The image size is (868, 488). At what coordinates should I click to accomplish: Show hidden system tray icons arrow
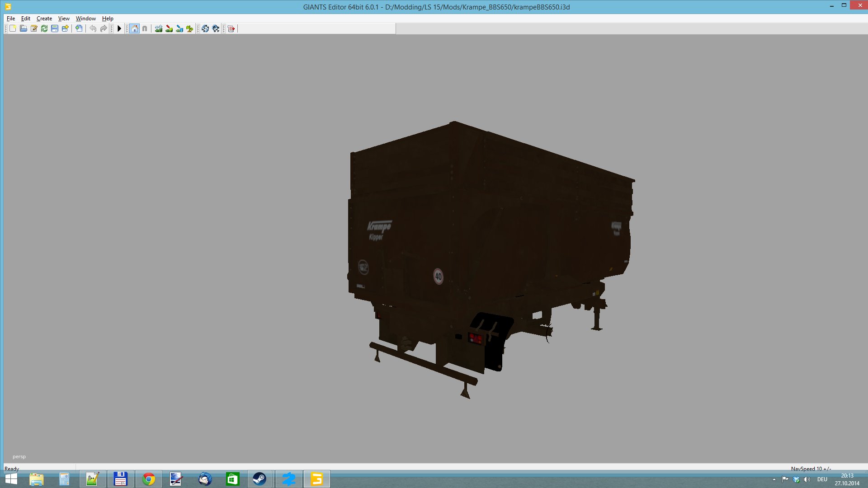(x=774, y=479)
